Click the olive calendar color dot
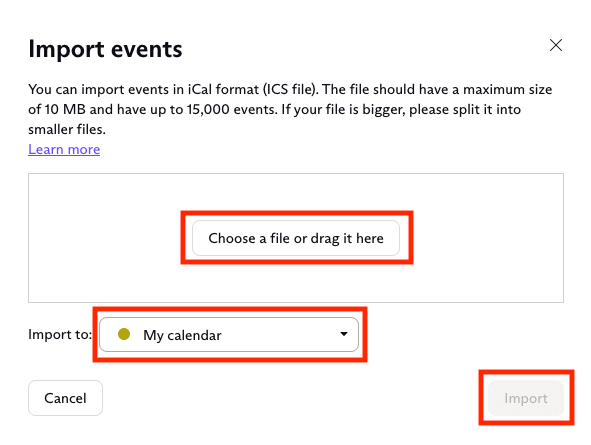591x445 pixels. (x=124, y=334)
